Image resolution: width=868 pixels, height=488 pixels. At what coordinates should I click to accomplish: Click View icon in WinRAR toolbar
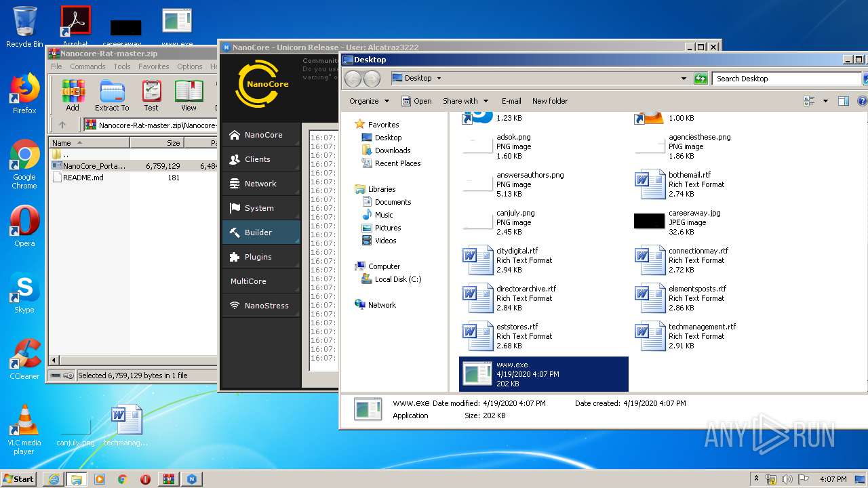(x=189, y=96)
